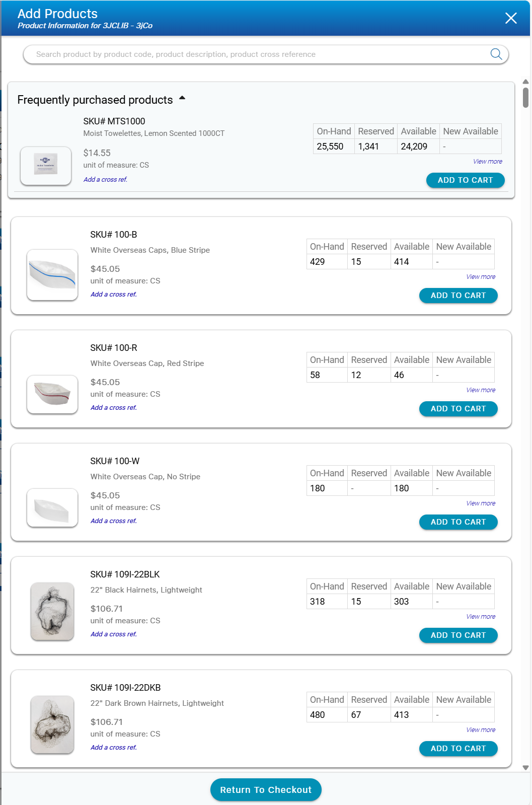Add Moist Towelettes MTS1000 to cart
This screenshot has height=805, width=532.
(x=465, y=180)
